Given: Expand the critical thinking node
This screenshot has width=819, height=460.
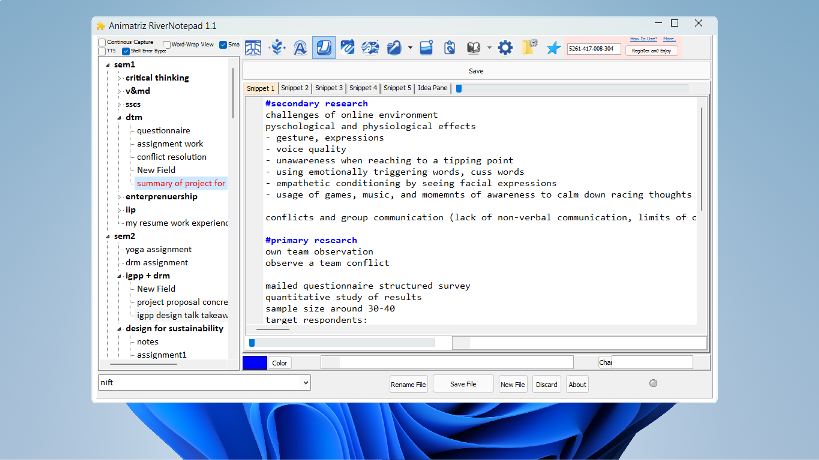Looking at the screenshot, I should tap(120, 78).
